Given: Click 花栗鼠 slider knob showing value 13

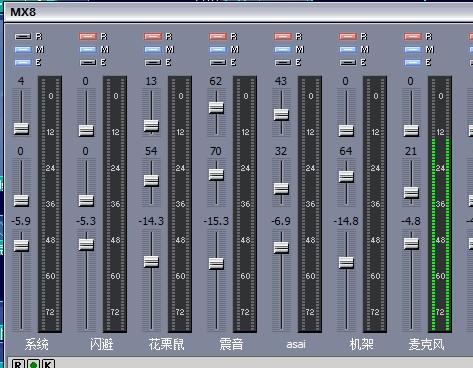Looking at the screenshot, I should pos(151,126).
